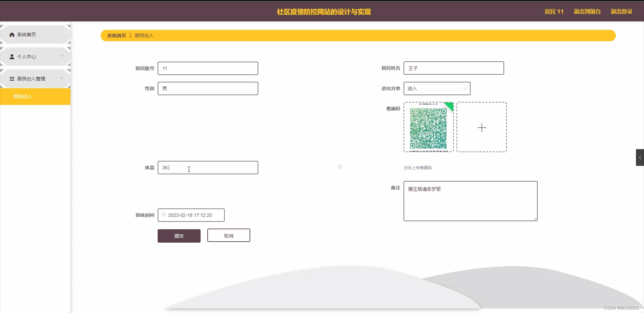This screenshot has height=313, width=644.
Task: Click the 居民 11 user label
Action: coord(554,11)
